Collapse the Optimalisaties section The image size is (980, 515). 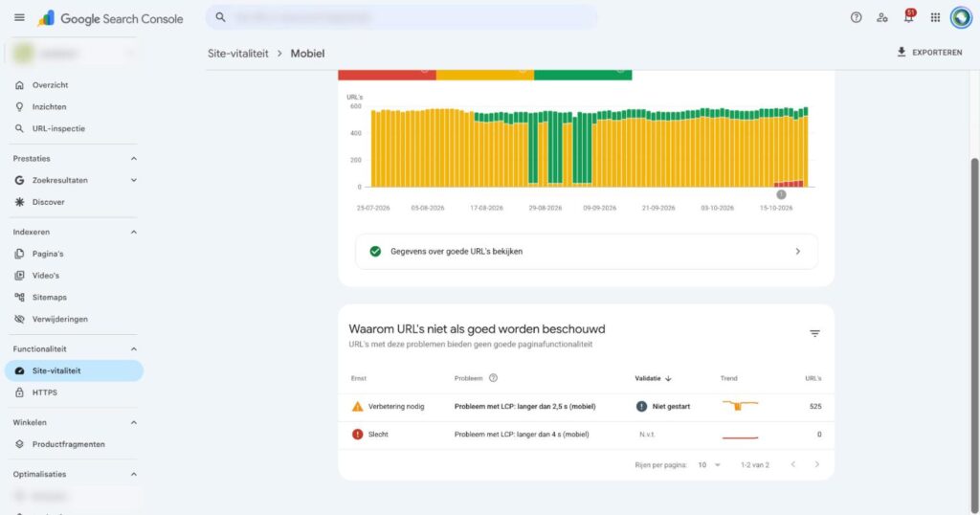coord(134,475)
